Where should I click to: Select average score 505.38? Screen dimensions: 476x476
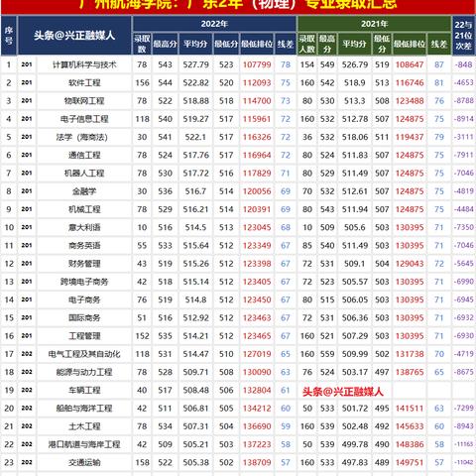click(195, 462)
